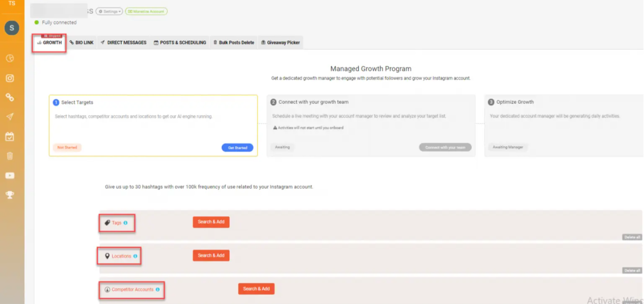Click the Managed Growth Program heading
Screen dimensions: 644x304
pyautogui.click(x=371, y=69)
